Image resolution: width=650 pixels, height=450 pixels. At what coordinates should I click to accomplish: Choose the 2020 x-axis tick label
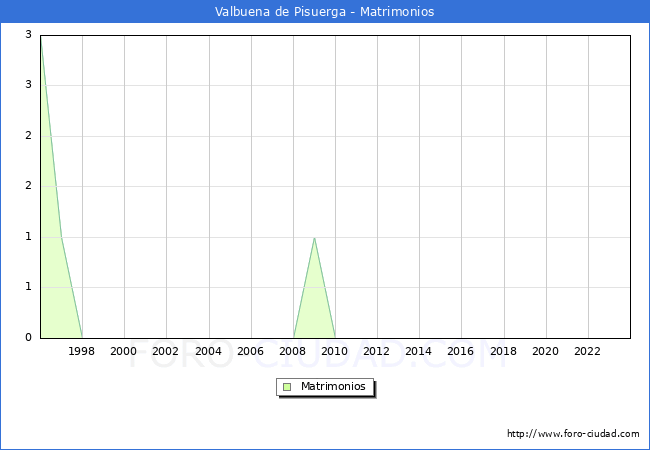click(x=546, y=351)
